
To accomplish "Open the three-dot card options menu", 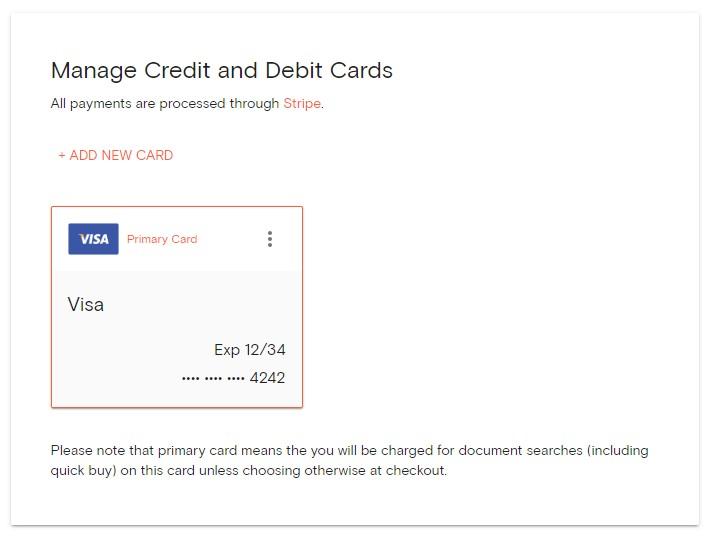I will pos(270,239).
